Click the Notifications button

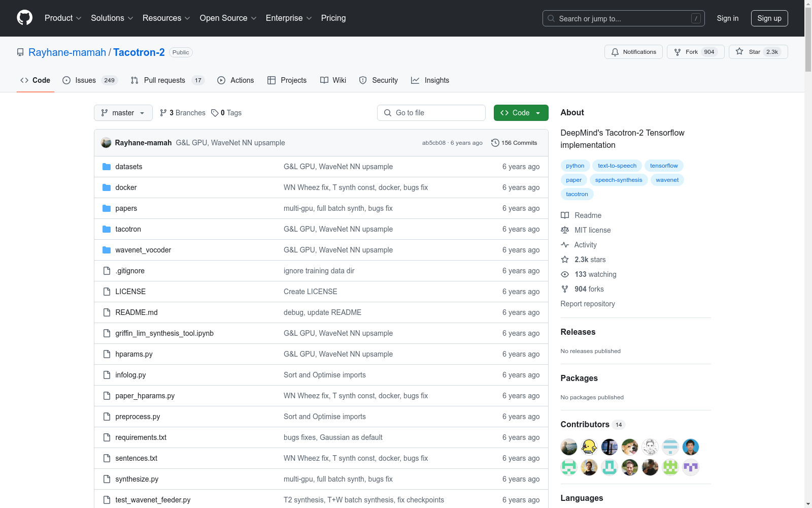[633, 52]
